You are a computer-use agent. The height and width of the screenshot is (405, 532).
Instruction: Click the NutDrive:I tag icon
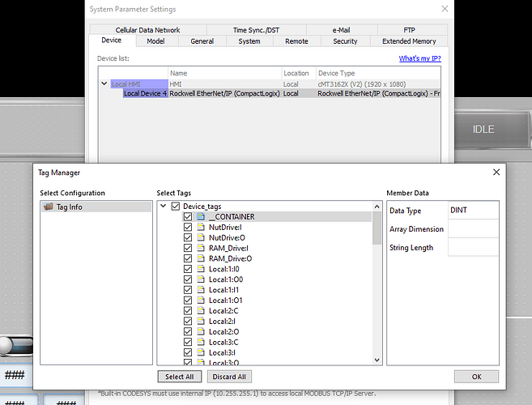[201, 228]
